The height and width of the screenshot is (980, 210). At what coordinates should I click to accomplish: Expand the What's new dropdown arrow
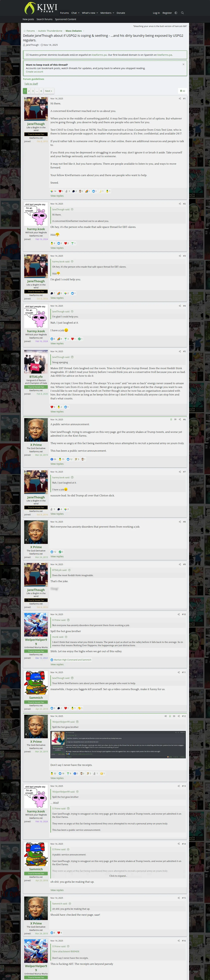click(97, 13)
